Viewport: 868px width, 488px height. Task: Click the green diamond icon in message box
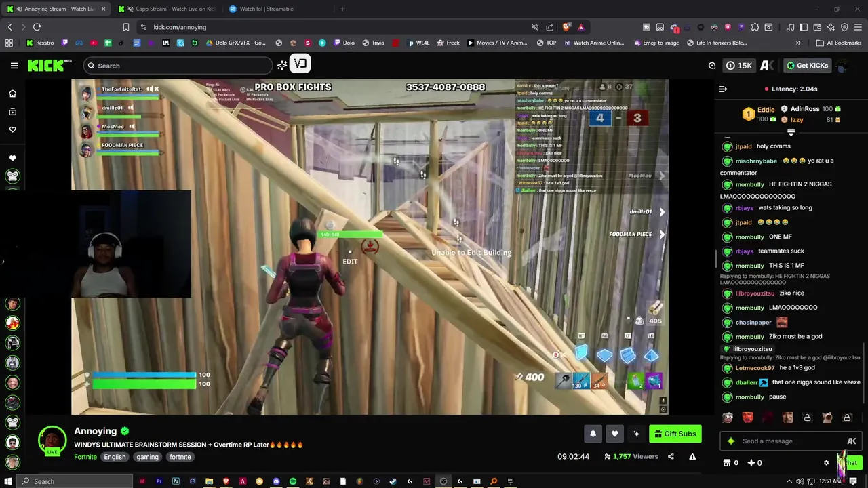coord(731,441)
